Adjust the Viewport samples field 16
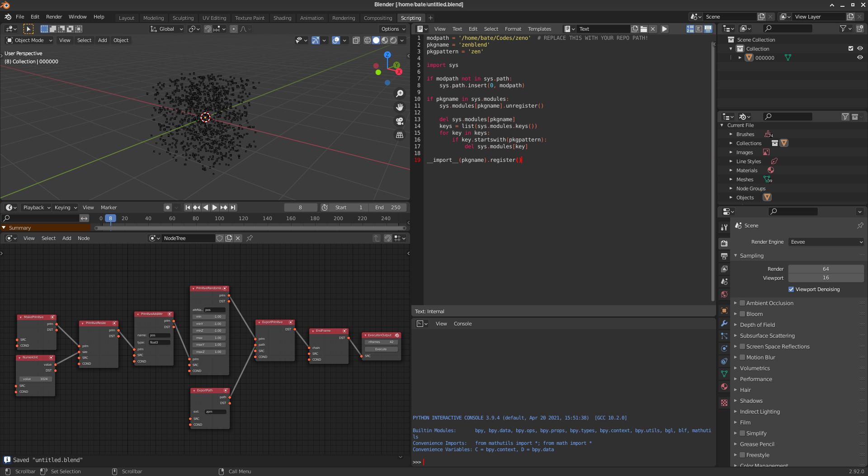Screen dimensions: 868x476 [x=826, y=278]
